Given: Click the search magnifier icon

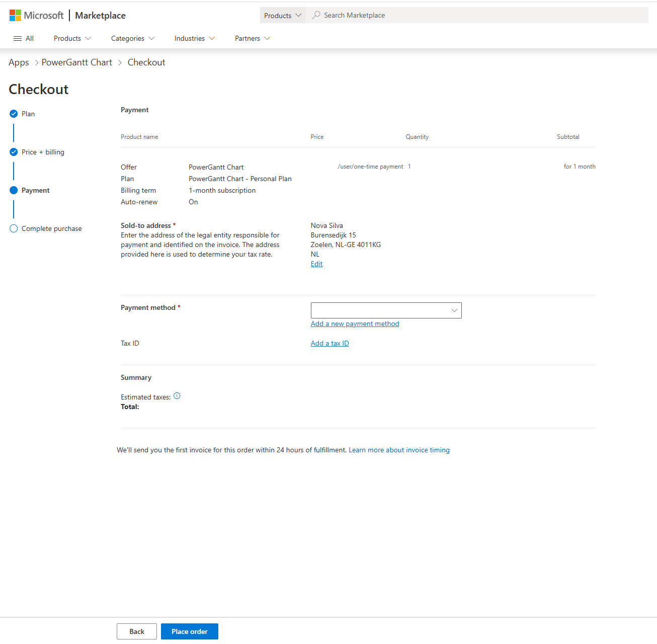Looking at the screenshot, I should pyautogui.click(x=316, y=15).
